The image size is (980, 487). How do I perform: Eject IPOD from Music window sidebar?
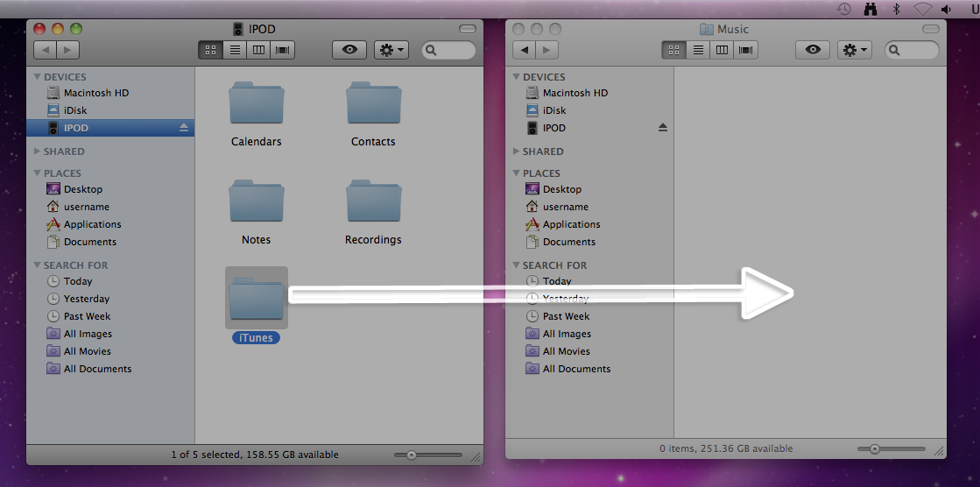[x=663, y=128]
